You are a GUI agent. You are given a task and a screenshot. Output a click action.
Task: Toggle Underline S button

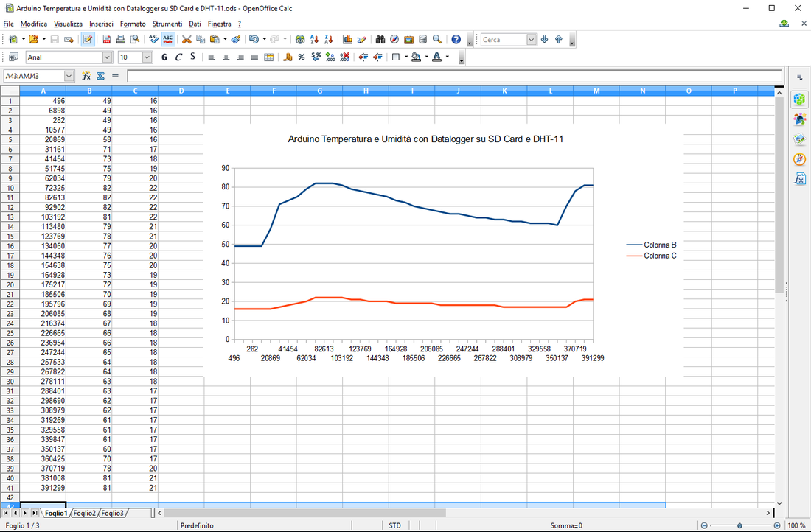pyautogui.click(x=192, y=57)
